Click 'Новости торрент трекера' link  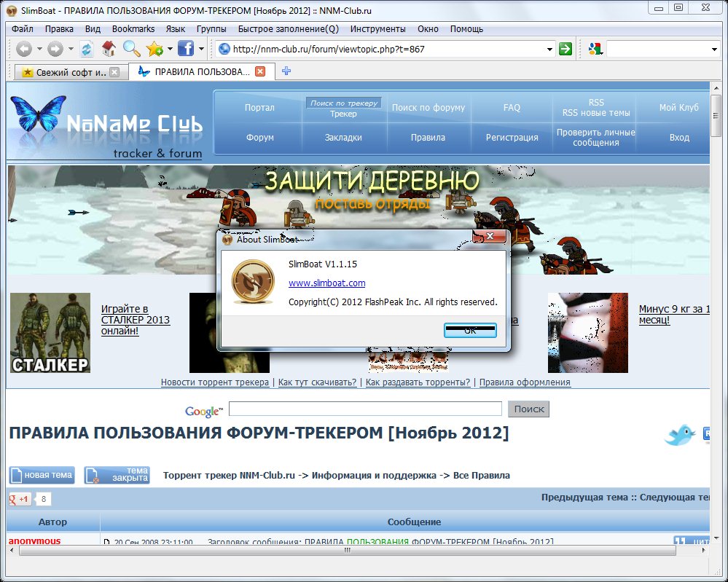(215, 382)
